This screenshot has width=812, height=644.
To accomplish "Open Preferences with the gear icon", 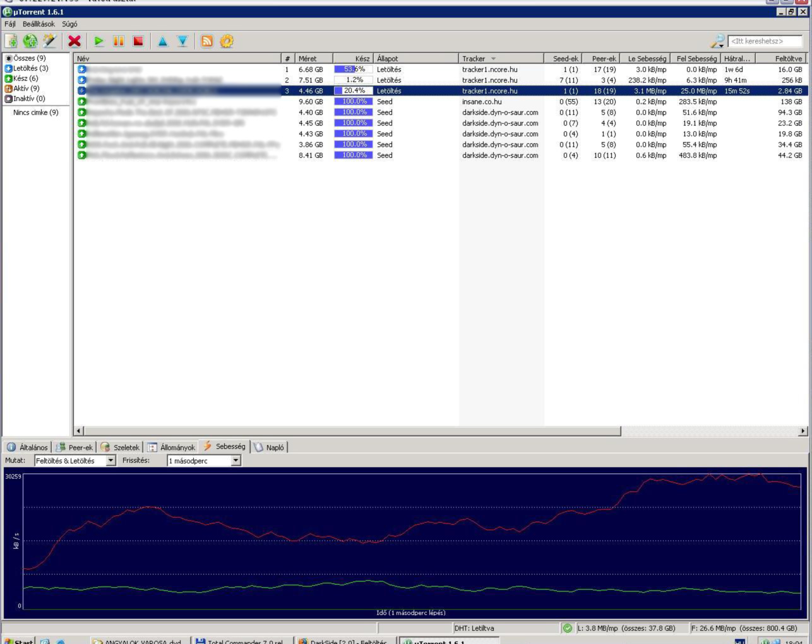I will click(x=226, y=41).
